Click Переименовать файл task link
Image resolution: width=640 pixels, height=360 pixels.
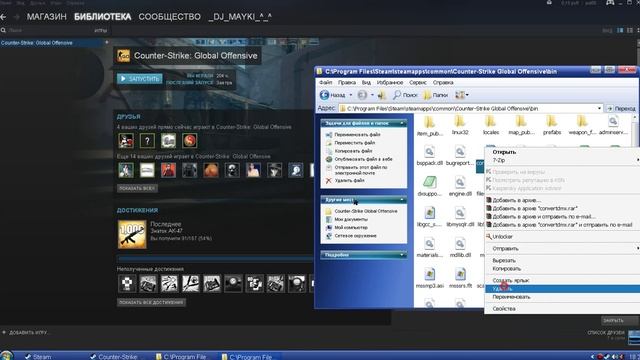pos(357,134)
